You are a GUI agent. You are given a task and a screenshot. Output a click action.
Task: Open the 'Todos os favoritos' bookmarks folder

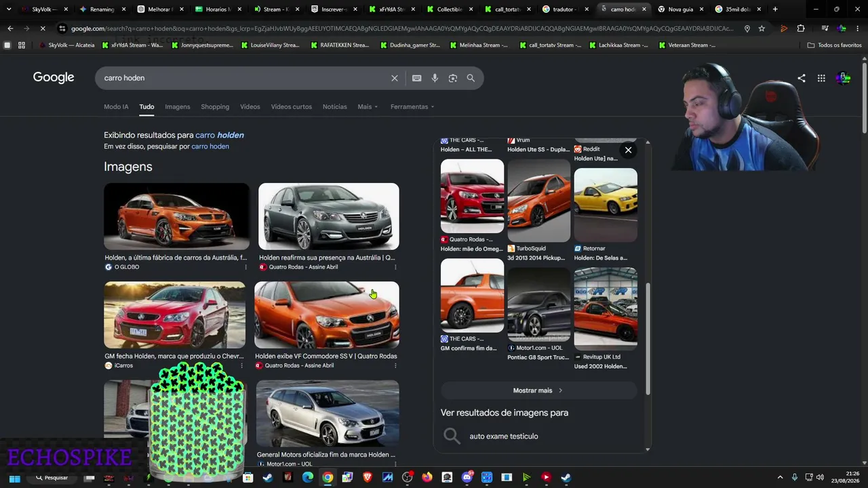coord(835,45)
